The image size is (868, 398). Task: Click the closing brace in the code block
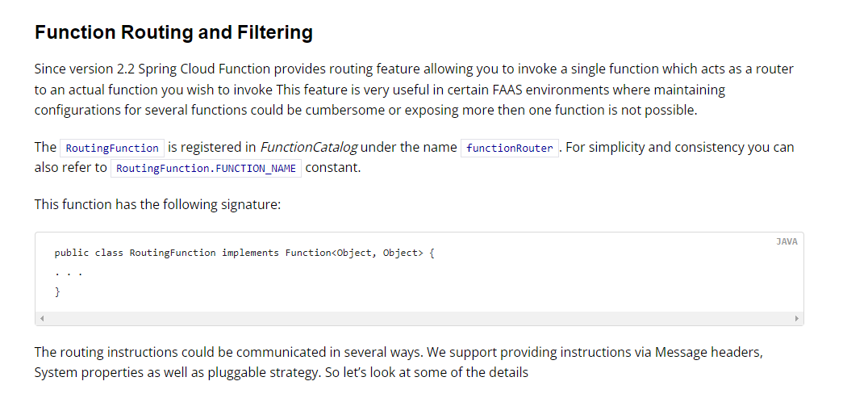[x=57, y=291]
